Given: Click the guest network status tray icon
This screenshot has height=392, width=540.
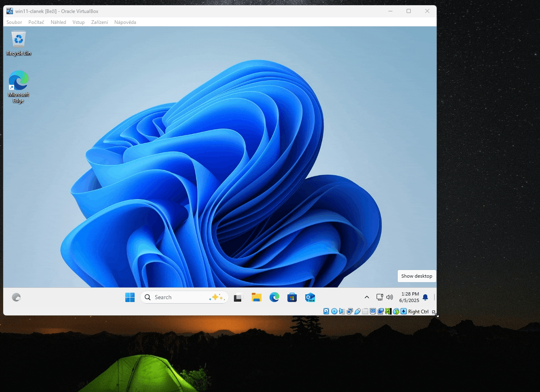Looking at the screenshot, I should coord(380,297).
